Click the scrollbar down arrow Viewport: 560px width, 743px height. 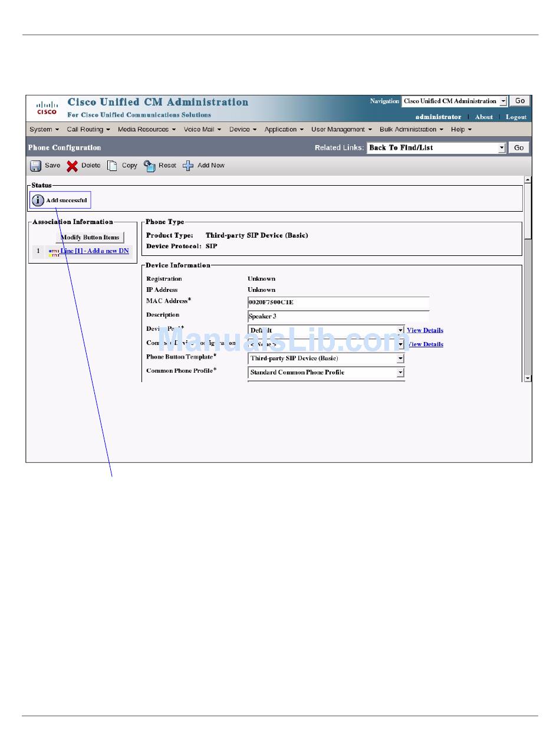pyautogui.click(x=528, y=379)
